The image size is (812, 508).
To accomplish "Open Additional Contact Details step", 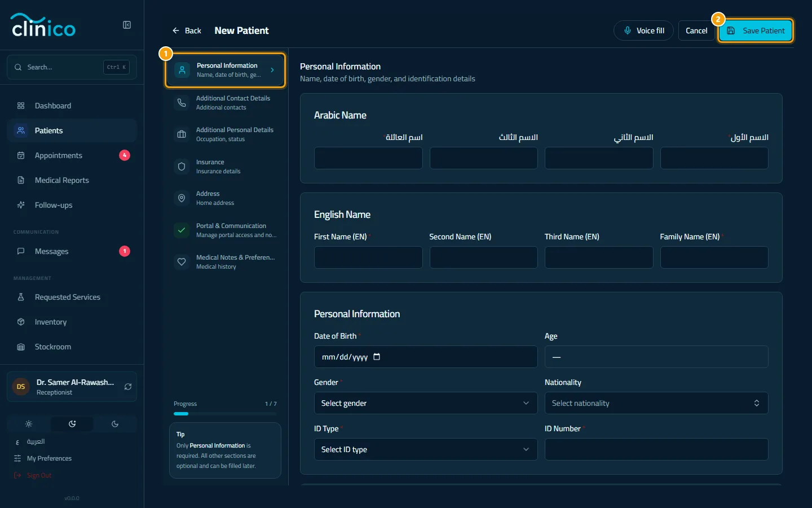I will (225, 103).
